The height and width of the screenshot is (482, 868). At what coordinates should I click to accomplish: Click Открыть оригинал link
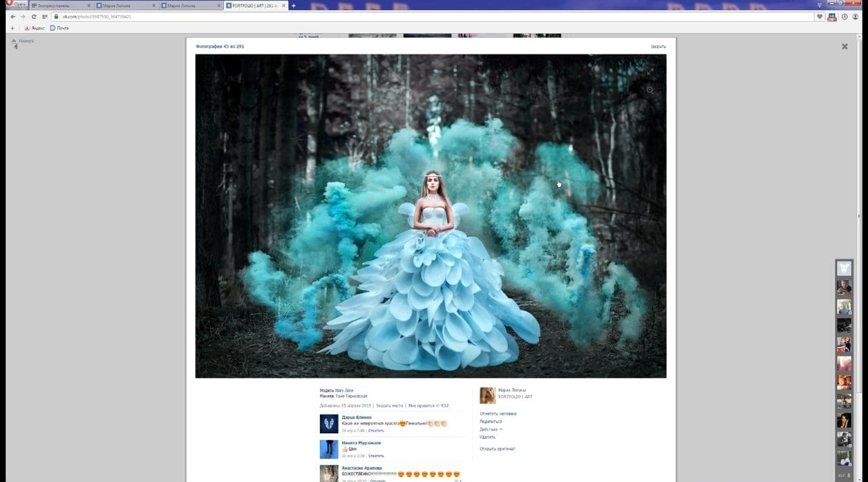click(497, 449)
